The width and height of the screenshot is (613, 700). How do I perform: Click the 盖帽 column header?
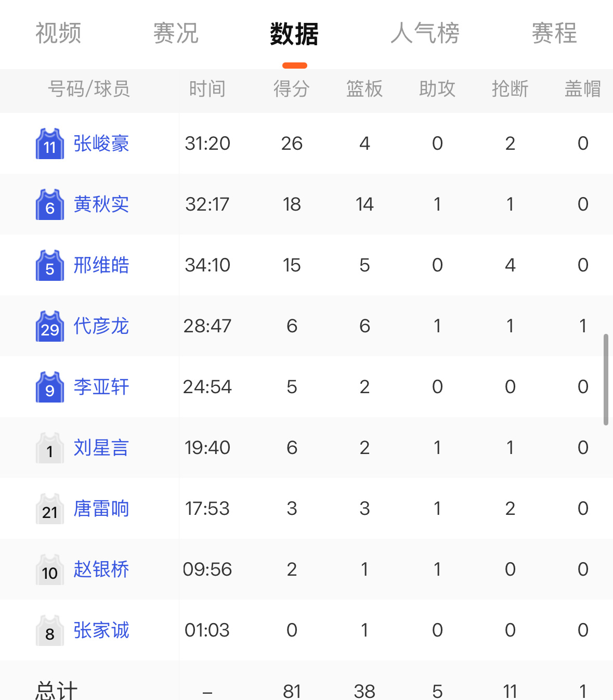(x=583, y=89)
